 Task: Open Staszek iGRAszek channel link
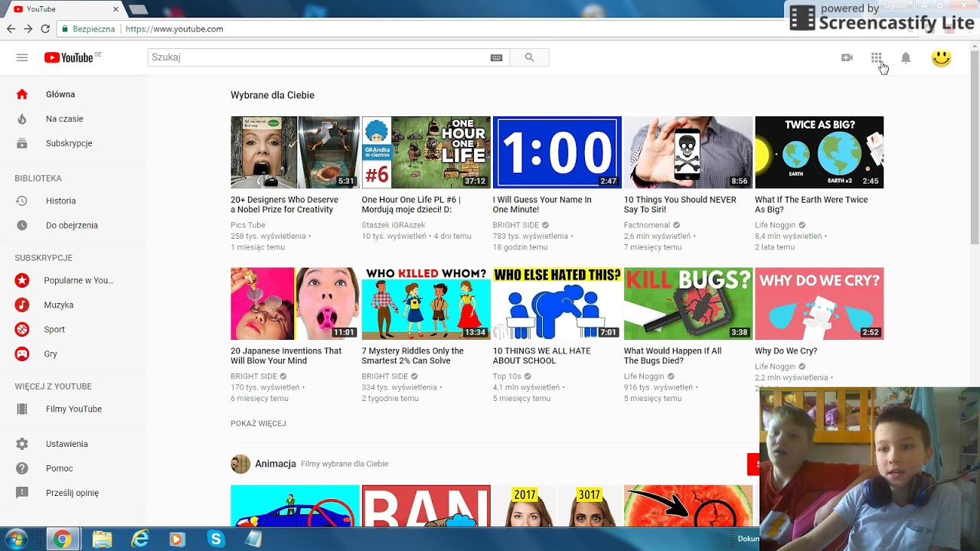pyautogui.click(x=393, y=225)
